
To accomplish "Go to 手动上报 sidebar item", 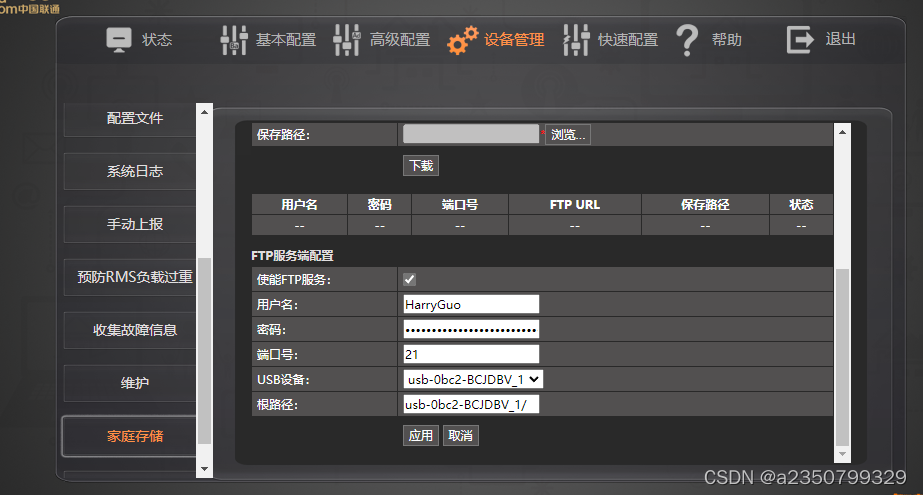I will tap(135, 224).
